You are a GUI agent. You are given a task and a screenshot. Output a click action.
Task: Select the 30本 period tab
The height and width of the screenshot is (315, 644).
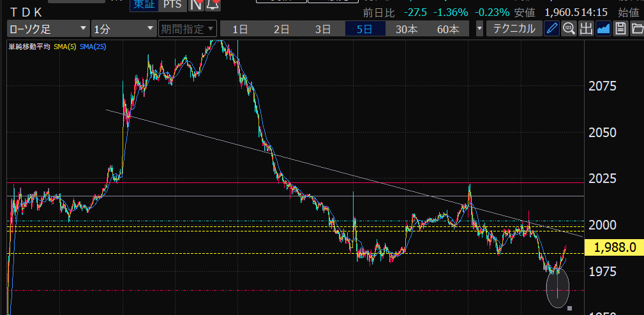click(x=406, y=29)
